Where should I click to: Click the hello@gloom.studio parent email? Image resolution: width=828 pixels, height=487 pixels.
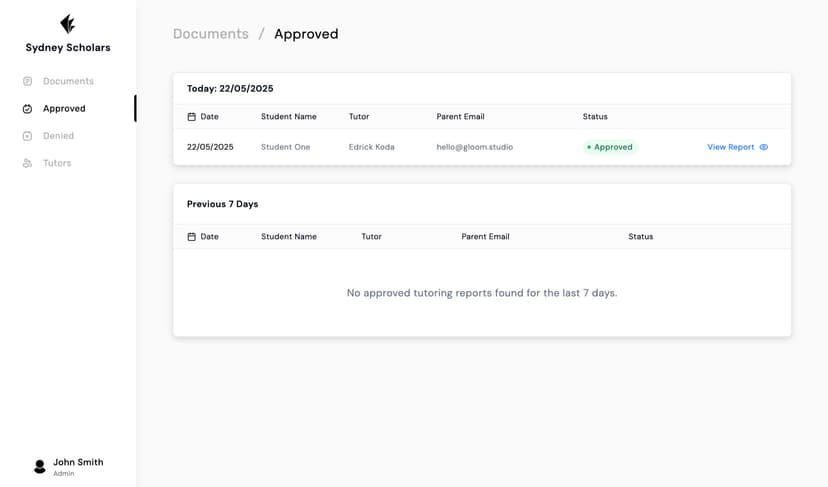(x=474, y=147)
